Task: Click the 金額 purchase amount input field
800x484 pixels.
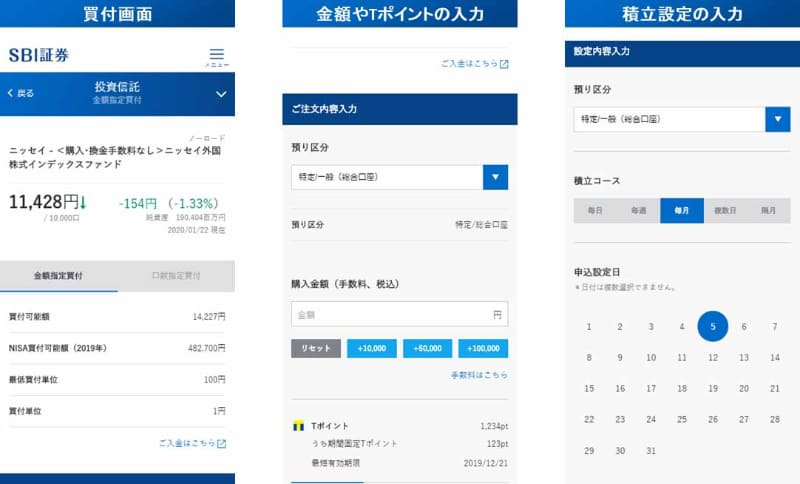Action: 399,314
